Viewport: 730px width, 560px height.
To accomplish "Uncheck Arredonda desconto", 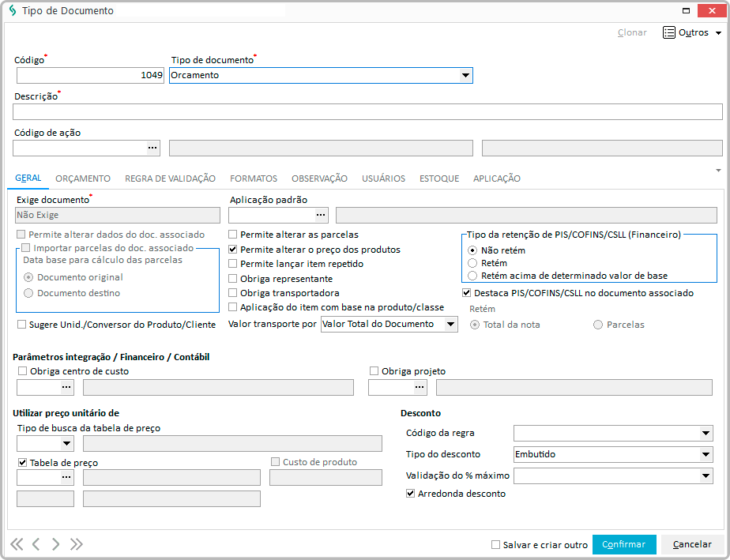I will [410, 494].
